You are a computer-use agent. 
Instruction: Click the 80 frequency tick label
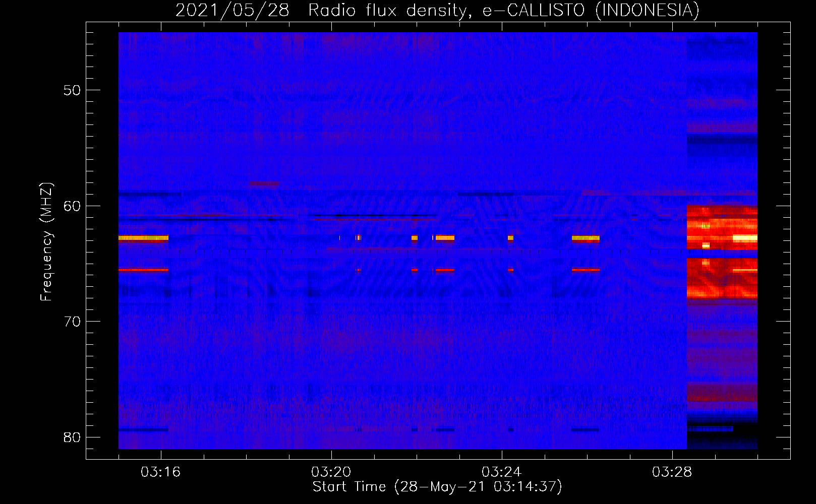coord(72,437)
